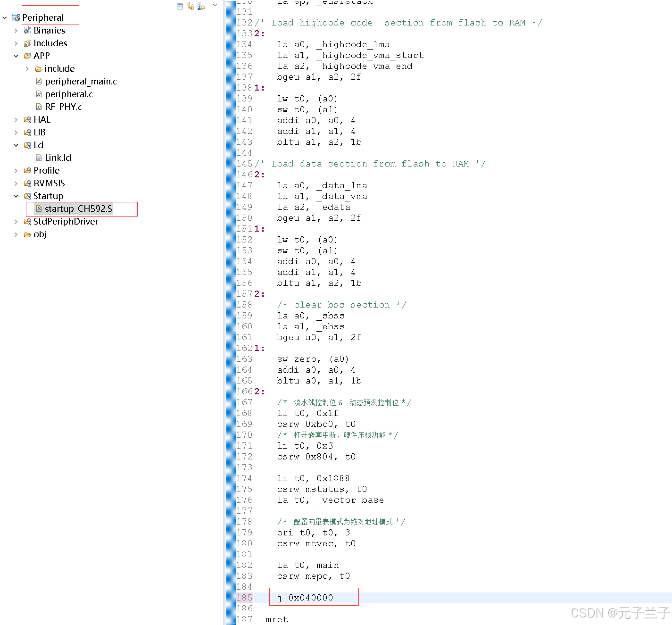
Task: Expand the Includes node
Action: coord(16,43)
